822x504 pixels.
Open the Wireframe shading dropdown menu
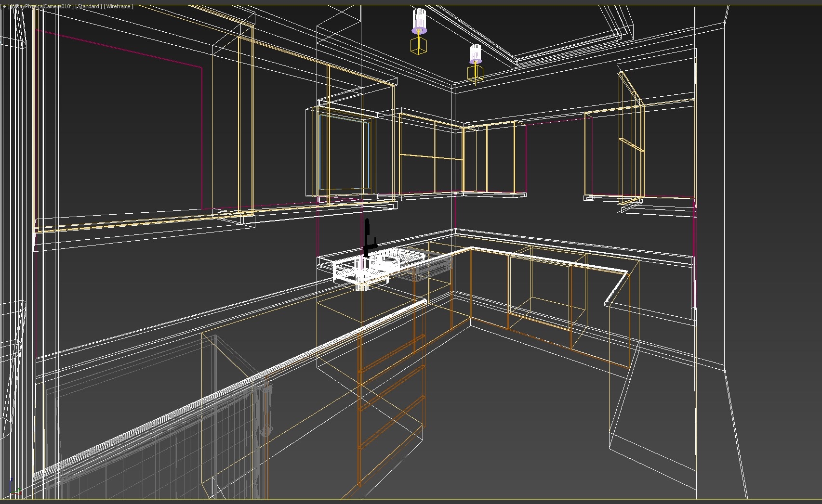click(x=119, y=6)
